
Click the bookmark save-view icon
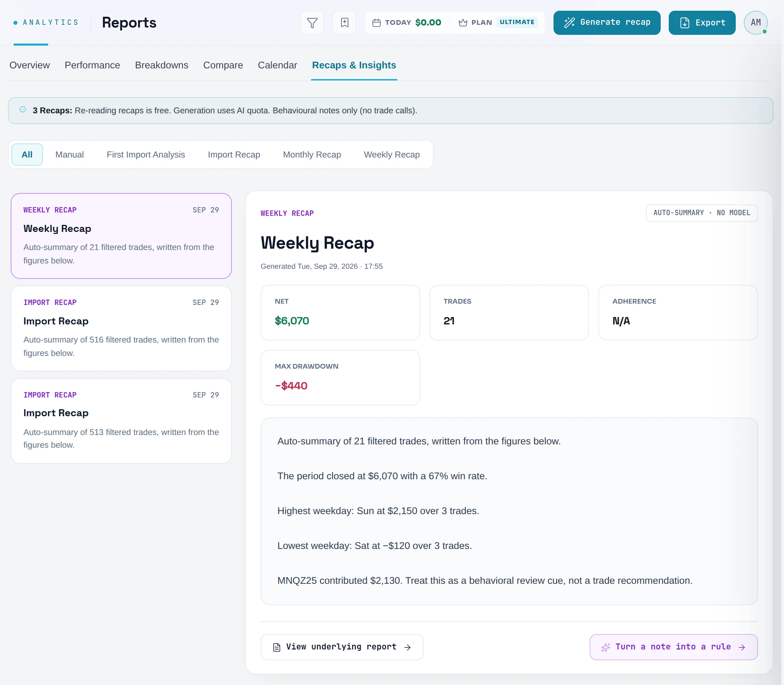(x=345, y=23)
